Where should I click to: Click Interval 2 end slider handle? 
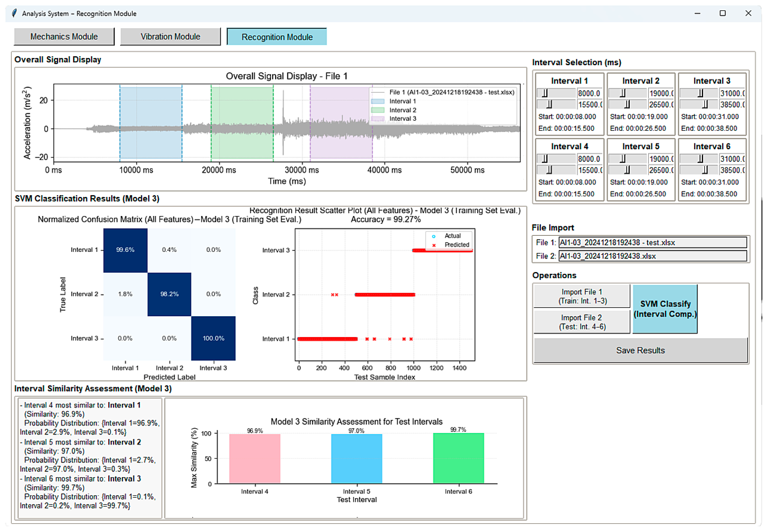pyautogui.click(x=627, y=105)
